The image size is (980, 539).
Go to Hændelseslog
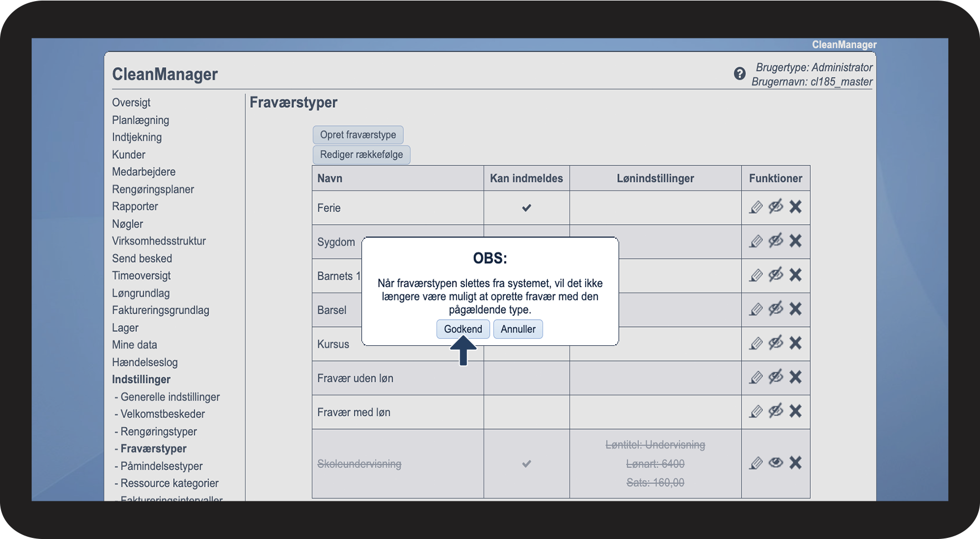pyautogui.click(x=145, y=362)
